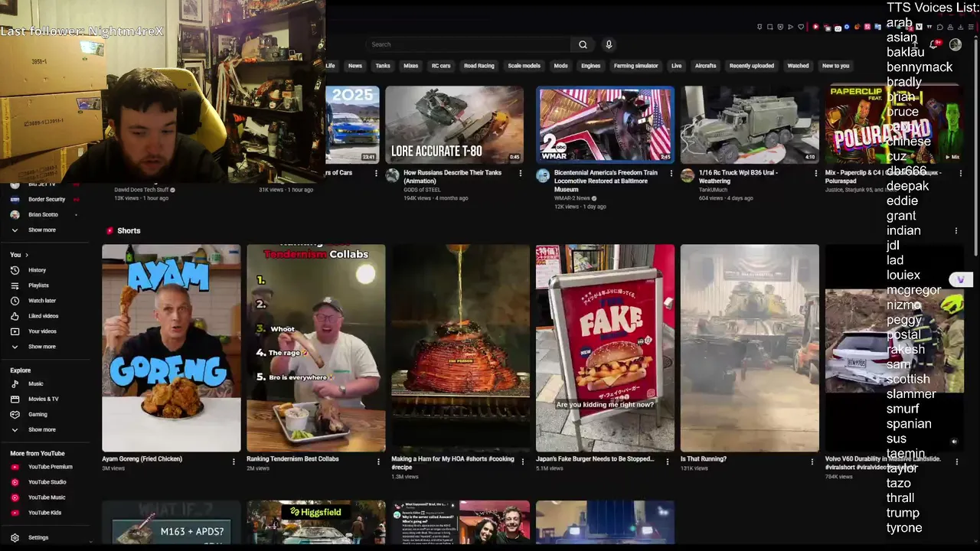Open the browser extensions cube icon
980x551 pixels.
pos(940,27)
